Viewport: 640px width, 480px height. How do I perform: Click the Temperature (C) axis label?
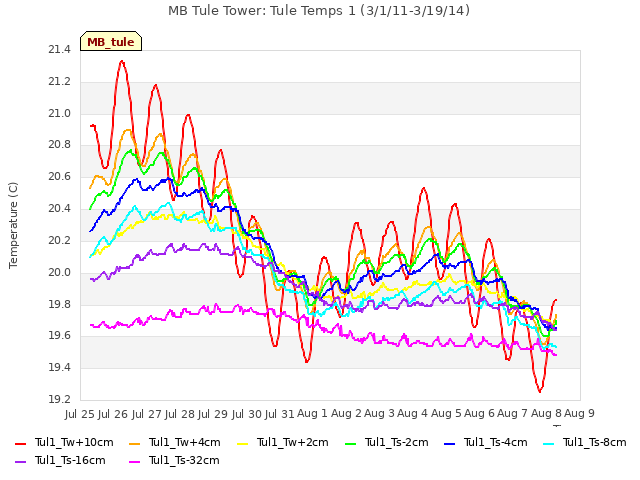[13, 225]
